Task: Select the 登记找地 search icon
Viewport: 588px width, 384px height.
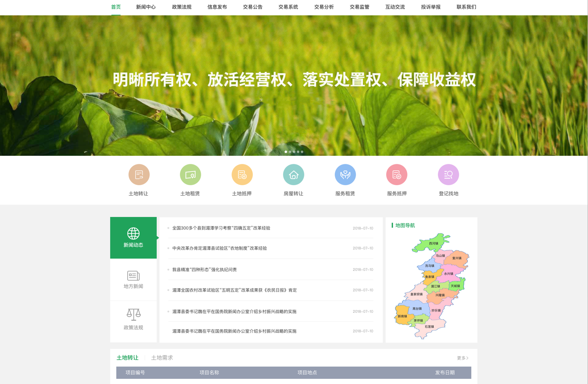Action: click(448, 175)
